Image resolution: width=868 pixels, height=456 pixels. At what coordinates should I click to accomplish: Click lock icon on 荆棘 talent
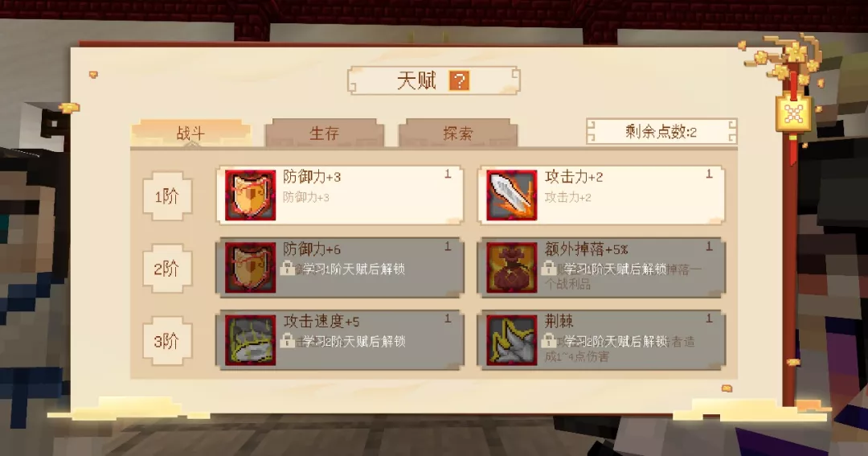(x=549, y=341)
